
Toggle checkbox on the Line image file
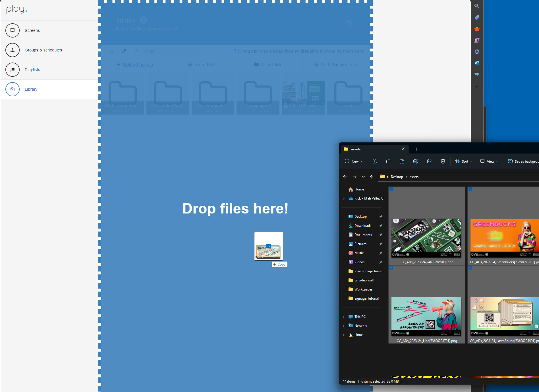click(x=391, y=268)
